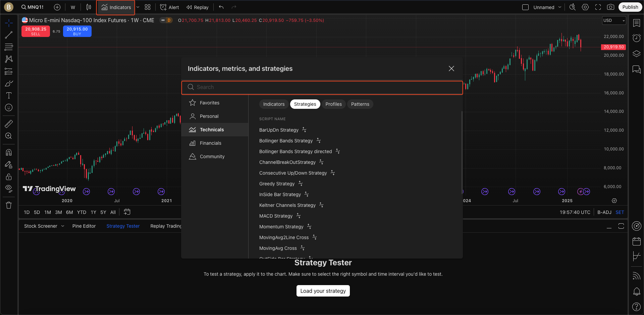Screen dimensions: 644x315
Task: Click the Search field in indicators dialog
Action: click(322, 87)
